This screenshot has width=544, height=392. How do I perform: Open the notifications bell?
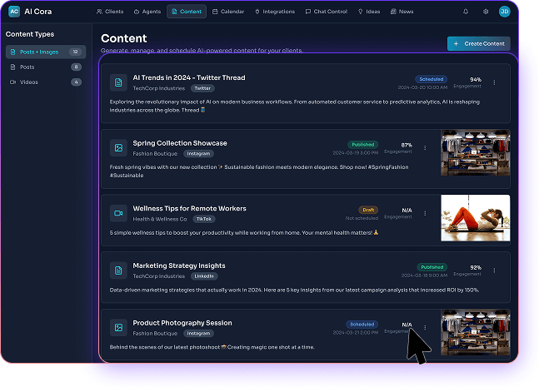466,12
